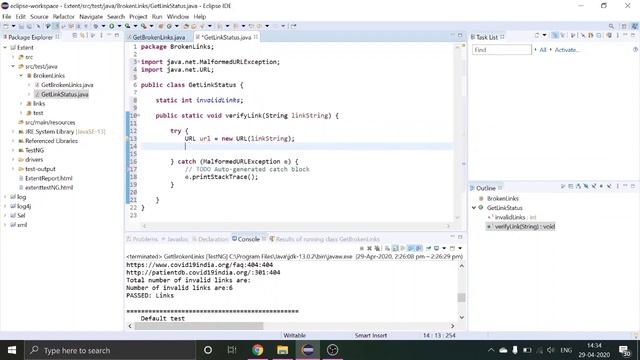Open Results of running class GetBrokenLinks tab
Image resolution: width=640 pixels, height=360 pixels.
click(x=328, y=239)
